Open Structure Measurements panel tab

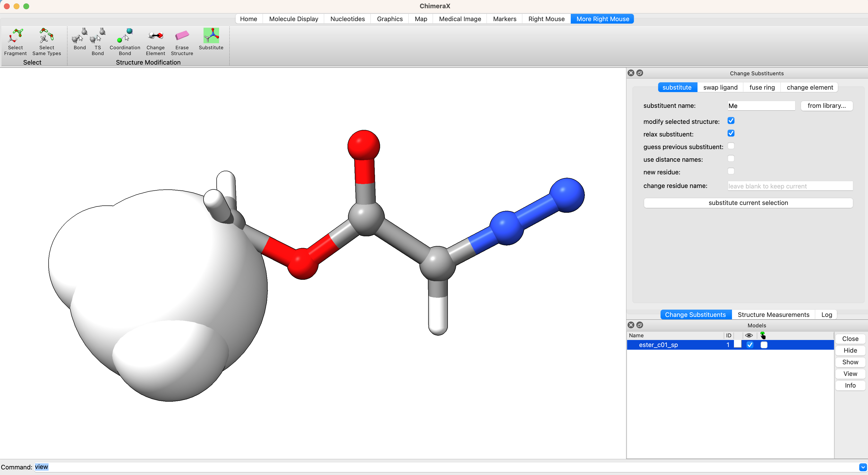(x=773, y=315)
